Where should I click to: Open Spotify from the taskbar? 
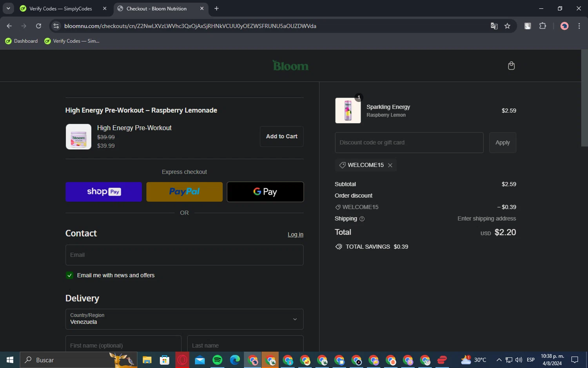coord(218,360)
